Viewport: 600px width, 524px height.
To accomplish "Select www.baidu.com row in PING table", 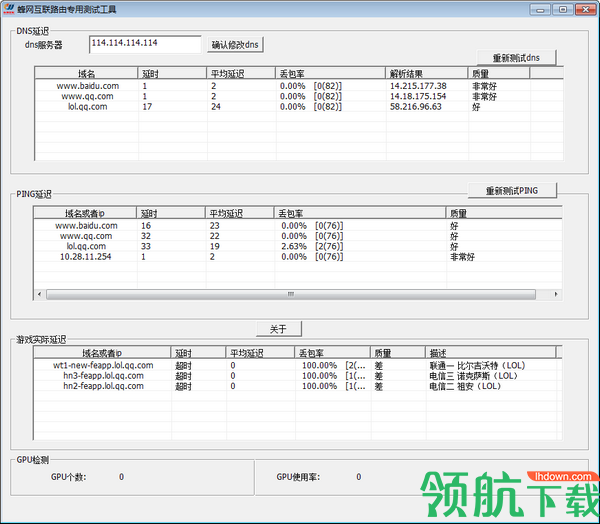I will click(x=298, y=225).
